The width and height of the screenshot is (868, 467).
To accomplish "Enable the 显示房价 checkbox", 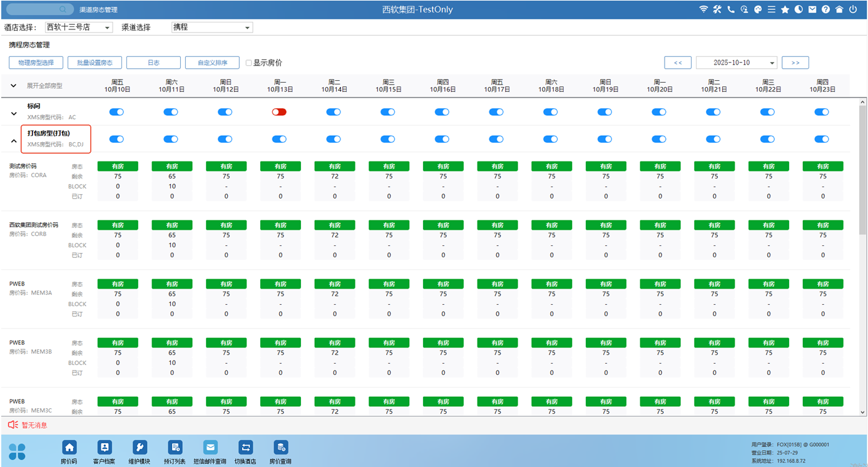I will (x=248, y=63).
